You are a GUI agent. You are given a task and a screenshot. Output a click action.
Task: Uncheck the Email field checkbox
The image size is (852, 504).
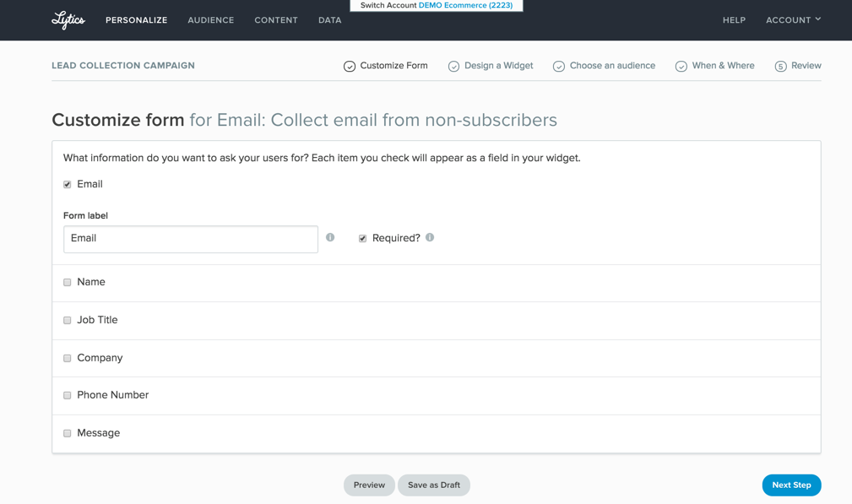click(68, 185)
